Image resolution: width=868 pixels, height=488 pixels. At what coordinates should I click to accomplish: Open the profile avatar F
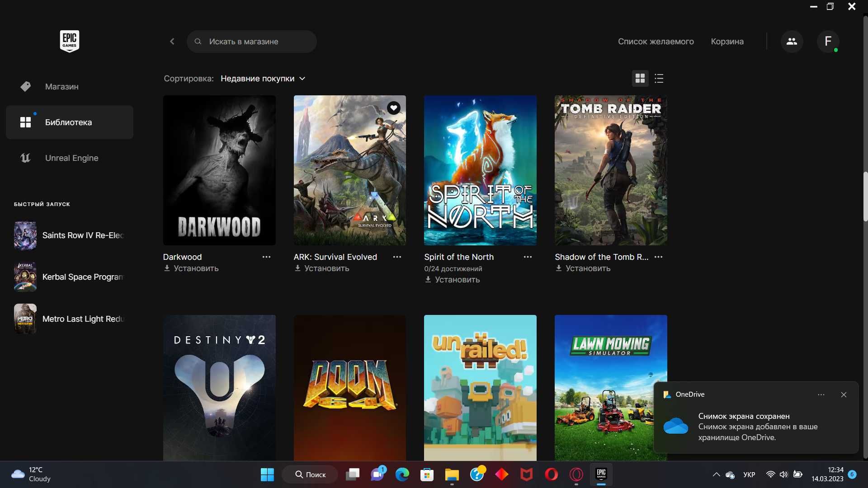[x=828, y=42]
